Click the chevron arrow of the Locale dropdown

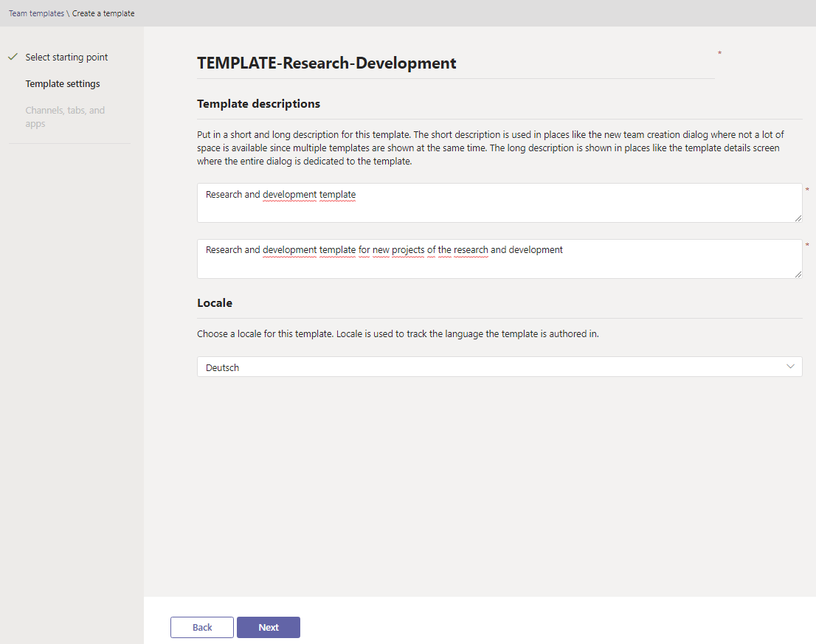click(791, 367)
